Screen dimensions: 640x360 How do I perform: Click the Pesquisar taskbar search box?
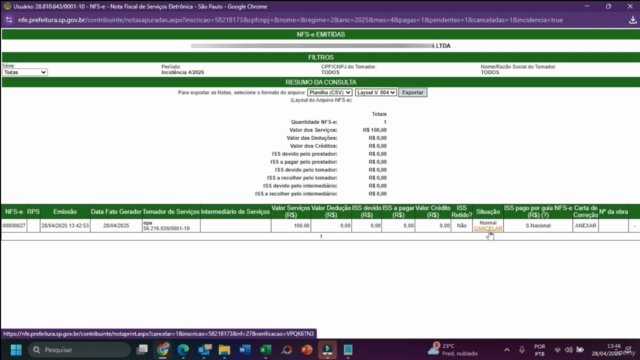click(x=79, y=350)
